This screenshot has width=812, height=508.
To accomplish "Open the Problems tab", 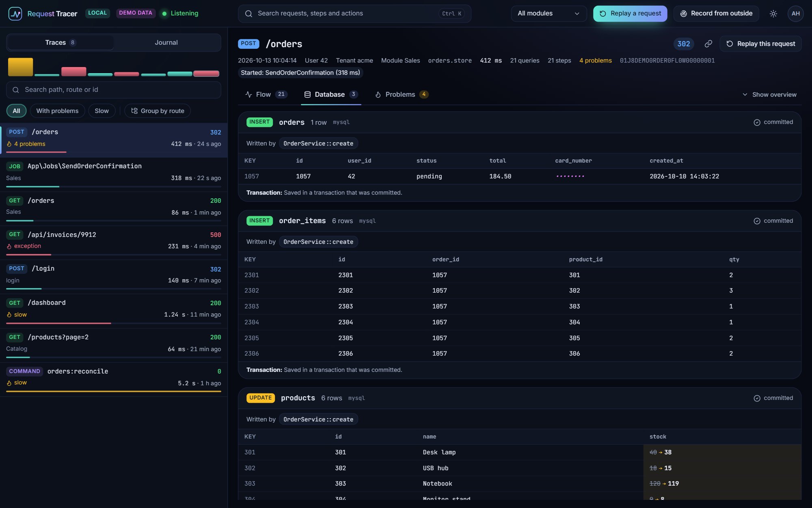I will 402,95.
